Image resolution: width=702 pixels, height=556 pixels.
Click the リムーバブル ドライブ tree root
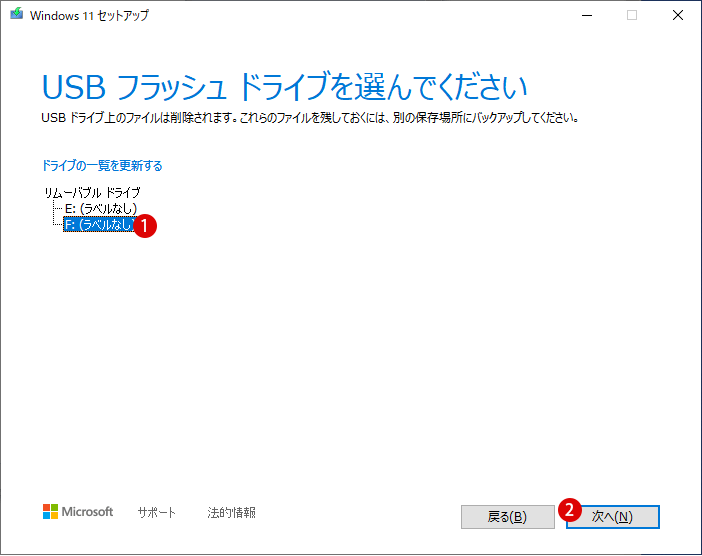pyautogui.click(x=92, y=192)
